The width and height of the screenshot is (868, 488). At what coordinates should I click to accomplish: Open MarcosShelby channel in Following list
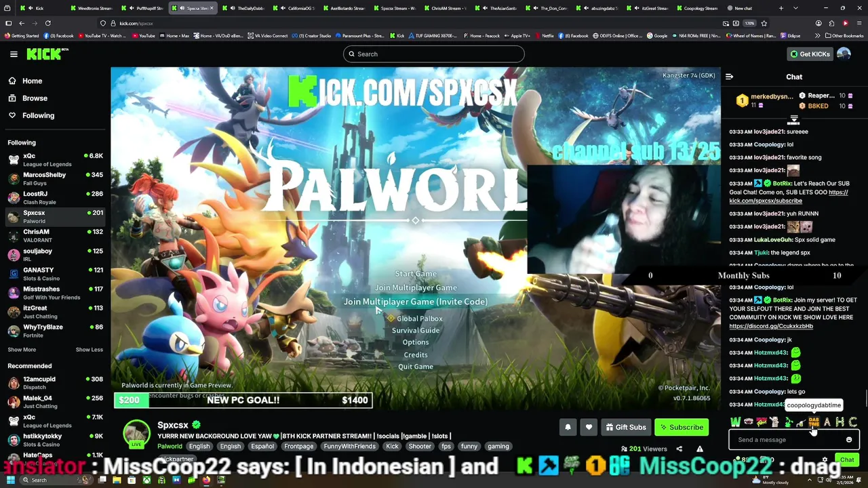(56, 178)
